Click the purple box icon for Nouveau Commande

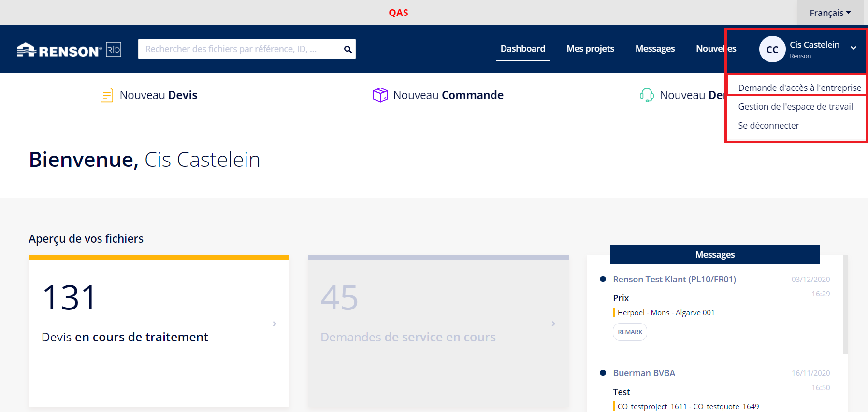[x=380, y=95]
